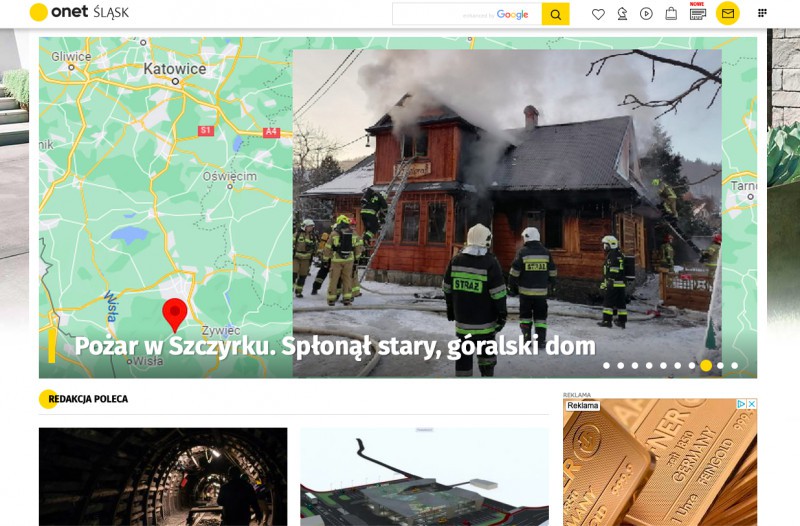Open the apps grid menu icon
The width and height of the screenshot is (800, 526).
tap(762, 13)
